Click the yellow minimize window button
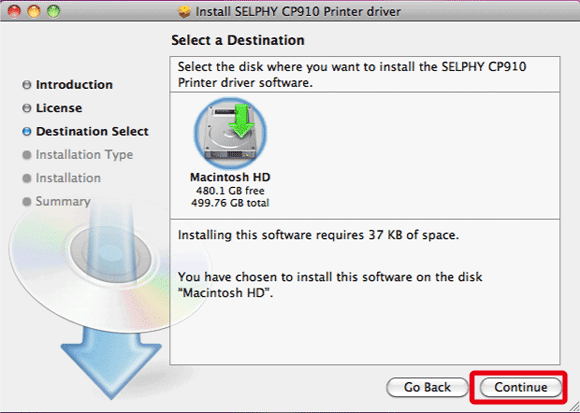580x413 pixels. click(x=34, y=11)
